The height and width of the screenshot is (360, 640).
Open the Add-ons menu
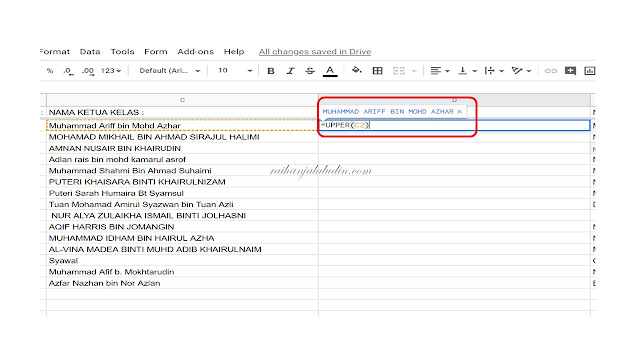click(196, 52)
